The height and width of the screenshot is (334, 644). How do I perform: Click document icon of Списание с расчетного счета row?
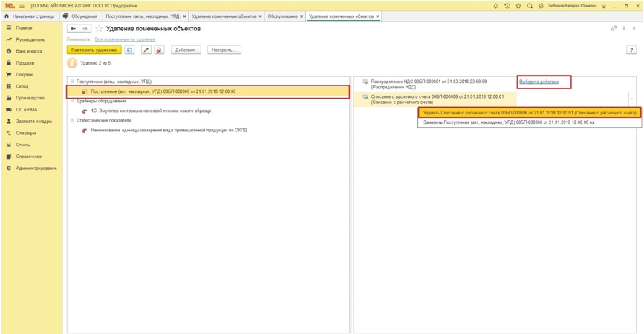[x=365, y=97]
